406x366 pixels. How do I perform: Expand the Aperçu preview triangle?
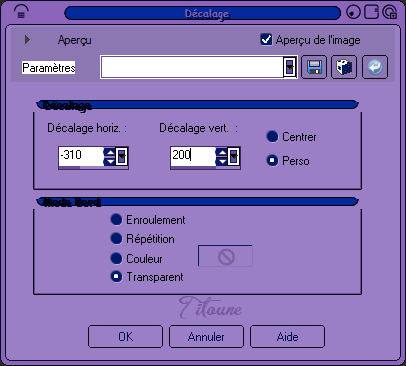click(27, 39)
